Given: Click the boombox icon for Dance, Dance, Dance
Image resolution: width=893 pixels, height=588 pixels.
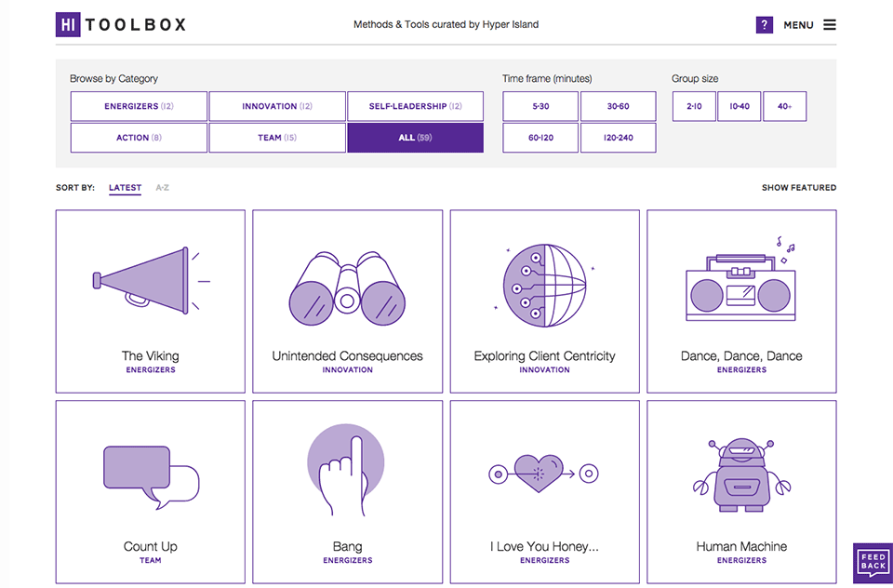Looking at the screenshot, I should click(741, 287).
